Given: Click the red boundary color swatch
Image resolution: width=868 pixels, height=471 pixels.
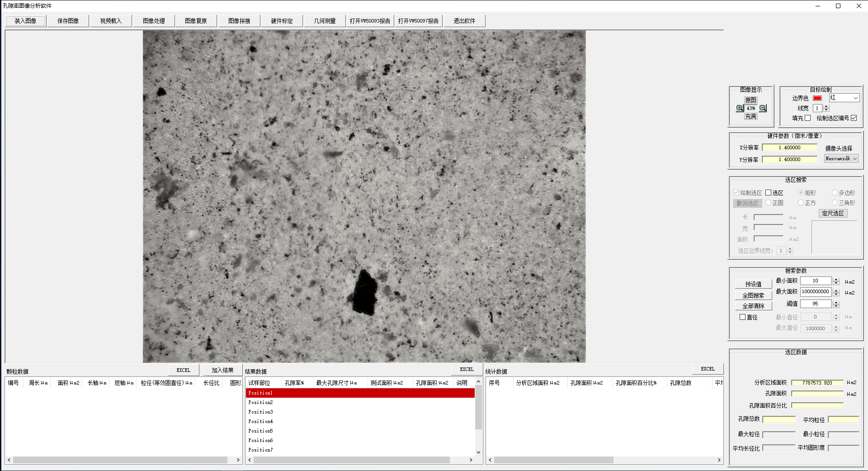Looking at the screenshot, I should (x=817, y=98).
